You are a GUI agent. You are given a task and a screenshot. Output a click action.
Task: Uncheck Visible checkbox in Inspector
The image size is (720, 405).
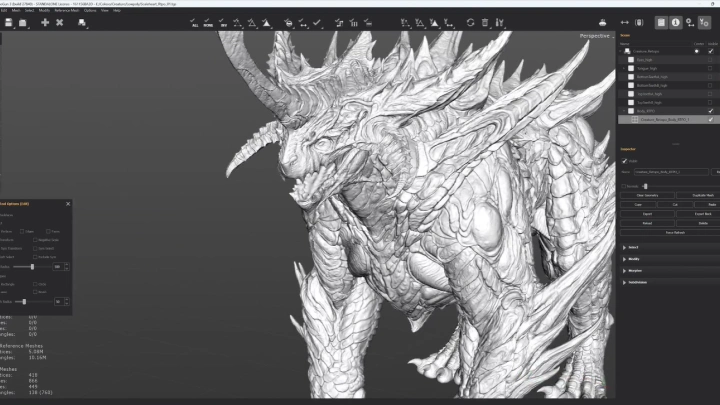tap(624, 161)
